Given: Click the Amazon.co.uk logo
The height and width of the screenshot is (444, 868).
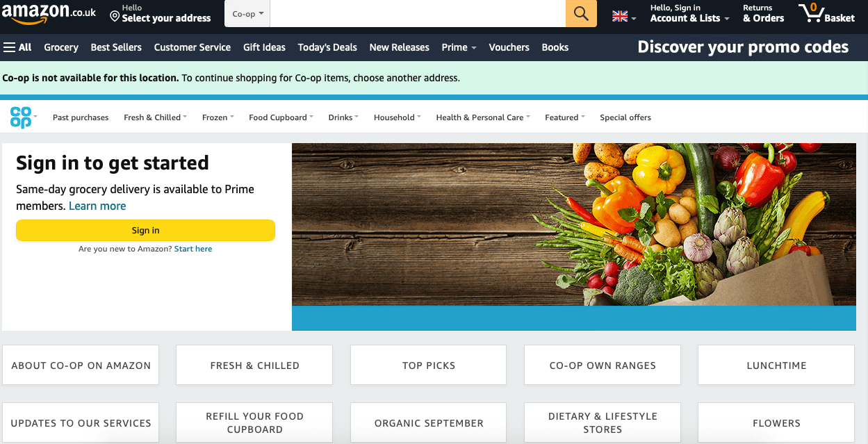Looking at the screenshot, I should pos(43,13).
